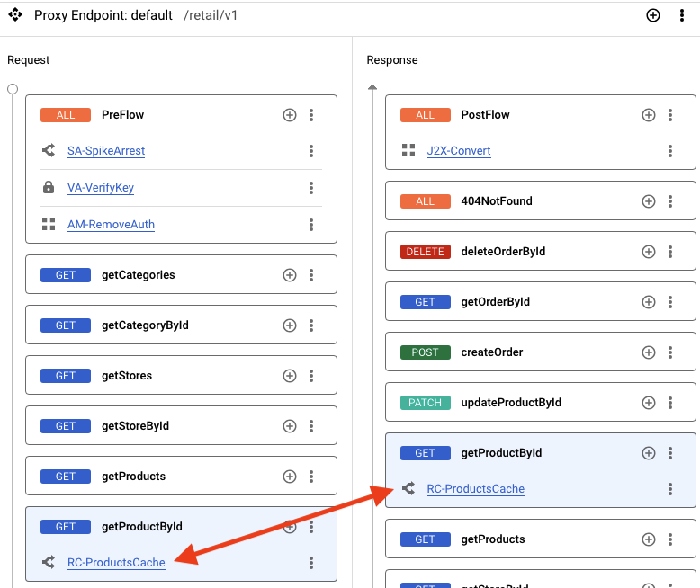Add a step to the deleteOrderById flow
The image size is (700, 588).
point(648,252)
